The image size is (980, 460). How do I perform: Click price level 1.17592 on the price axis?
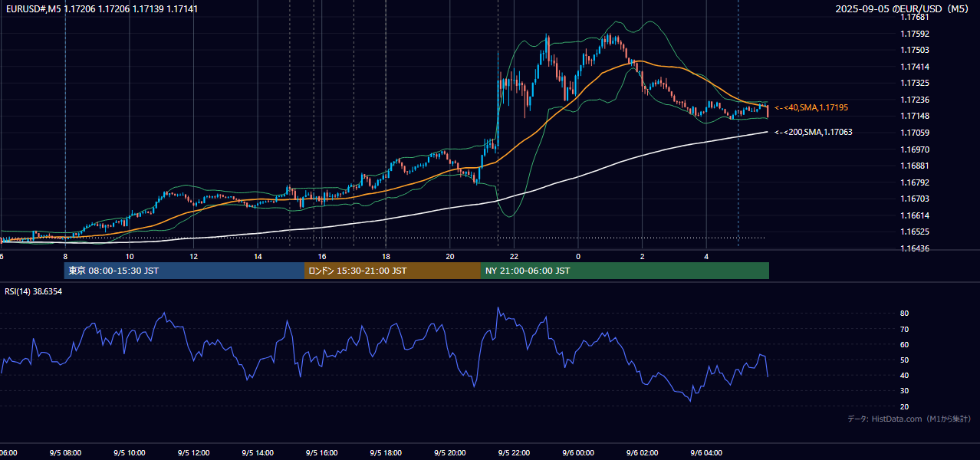point(914,34)
